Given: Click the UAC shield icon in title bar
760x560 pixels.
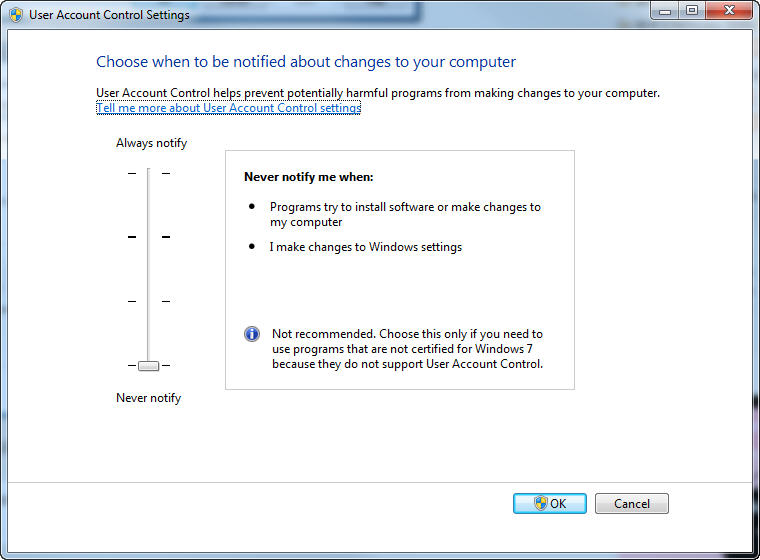Looking at the screenshot, I should point(16,15).
